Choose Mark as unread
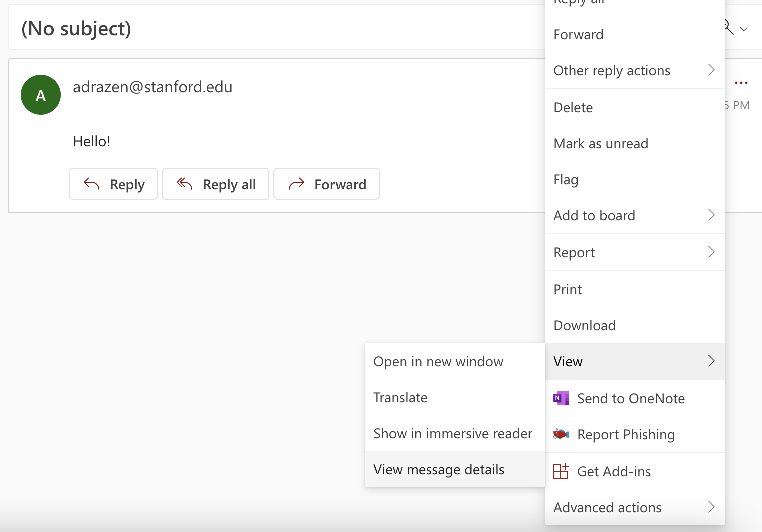This screenshot has width=762, height=532. tap(600, 143)
